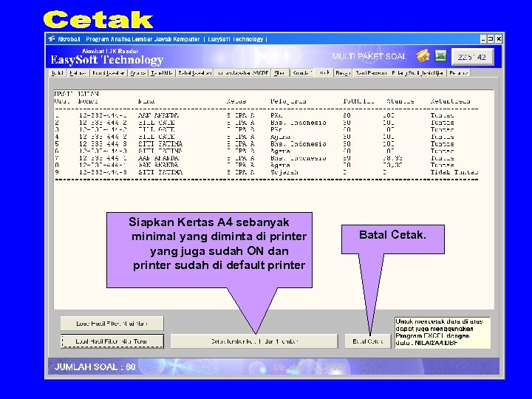Click the NILAIZA4.DBF info note text

[442, 332]
